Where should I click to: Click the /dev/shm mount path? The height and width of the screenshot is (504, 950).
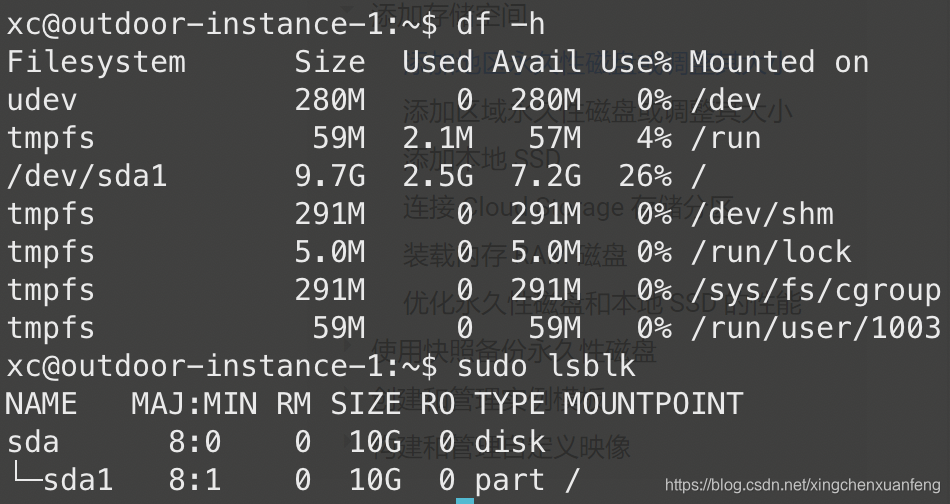point(761,214)
